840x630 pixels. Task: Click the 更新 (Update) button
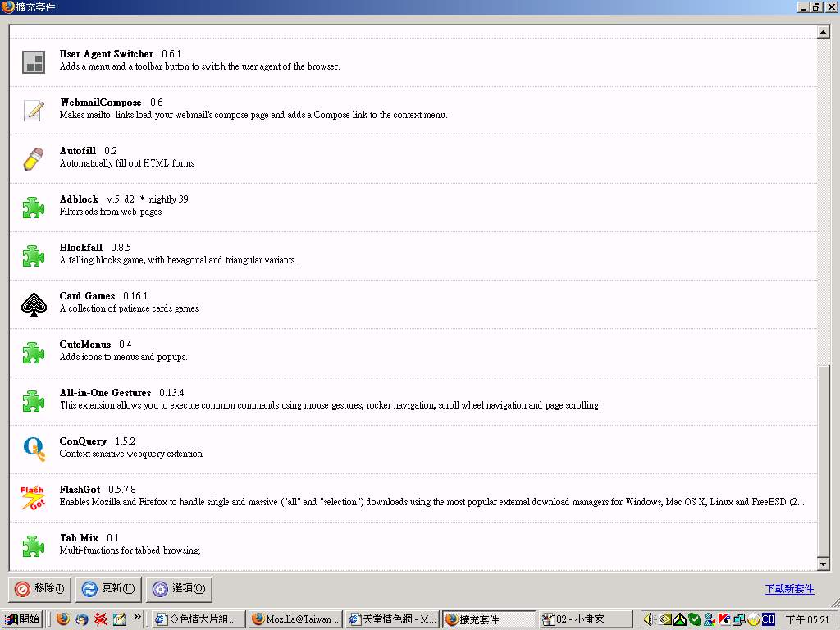109,589
